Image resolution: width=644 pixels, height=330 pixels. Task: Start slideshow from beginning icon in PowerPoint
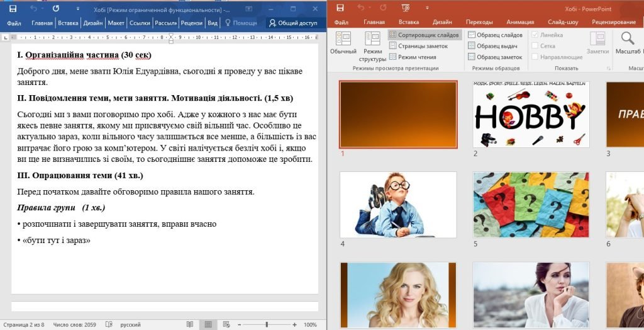point(406,8)
